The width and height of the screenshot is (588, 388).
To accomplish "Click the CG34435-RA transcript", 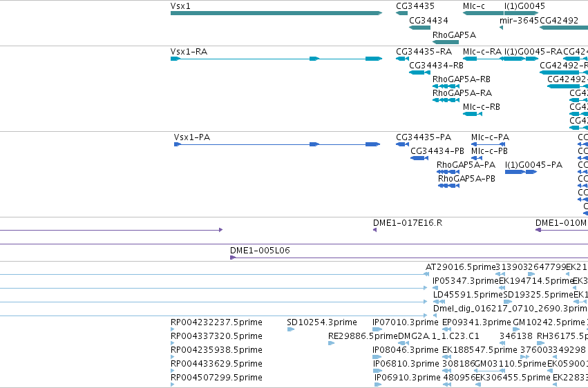I will pos(402,59).
